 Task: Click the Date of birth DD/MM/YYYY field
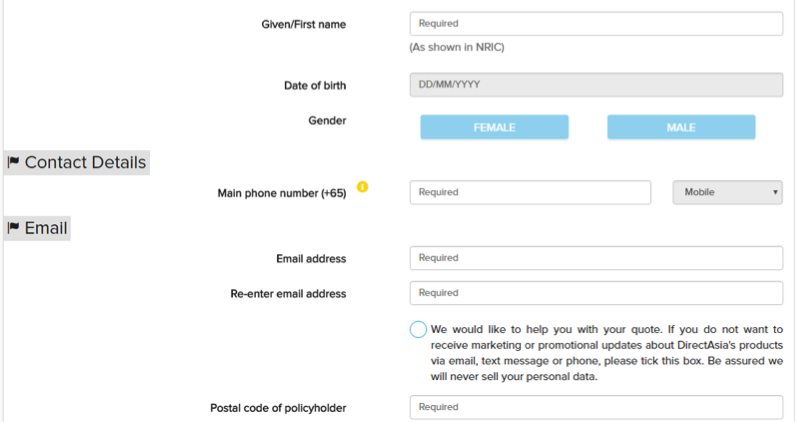tap(596, 85)
